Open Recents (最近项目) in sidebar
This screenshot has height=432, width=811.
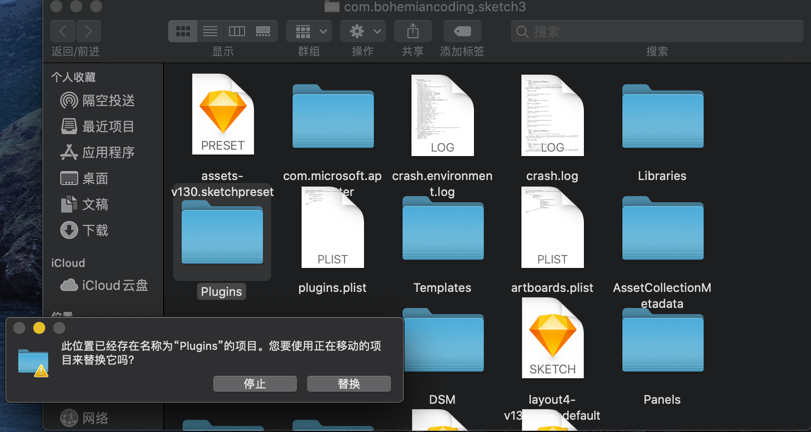click(97, 126)
